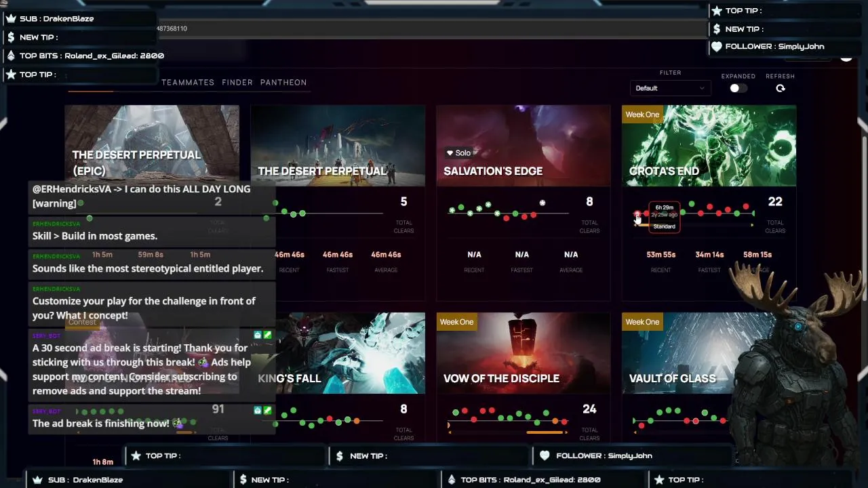Image resolution: width=868 pixels, height=488 pixels.
Task: Click the Contest badge behind the chat overlay
Action: (x=83, y=322)
